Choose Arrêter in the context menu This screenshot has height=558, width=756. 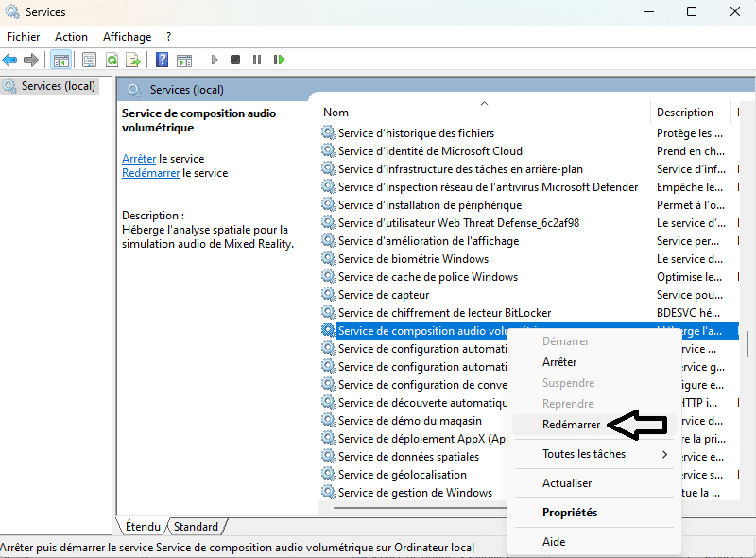click(x=594, y=362)
